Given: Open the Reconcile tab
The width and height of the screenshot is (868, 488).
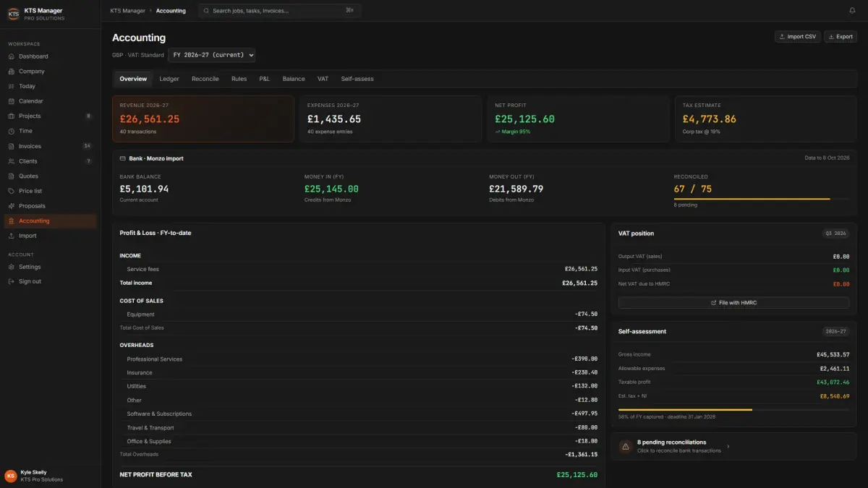Looking at the screenshot, I should coord(205,79).
